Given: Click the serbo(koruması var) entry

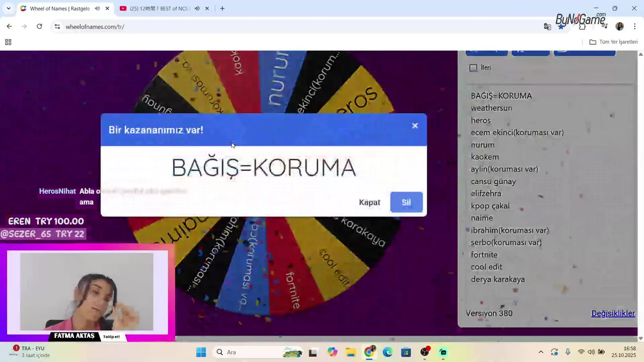Looking at the screenshot, I should [x=506, y=242].
